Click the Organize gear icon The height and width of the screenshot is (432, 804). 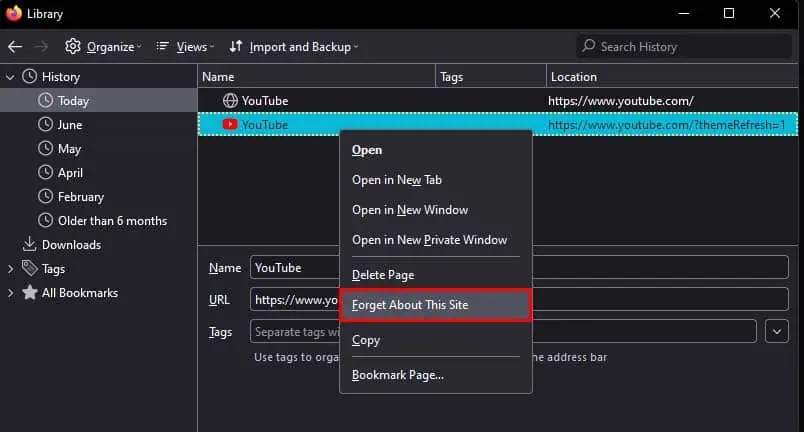coord(72,46)
